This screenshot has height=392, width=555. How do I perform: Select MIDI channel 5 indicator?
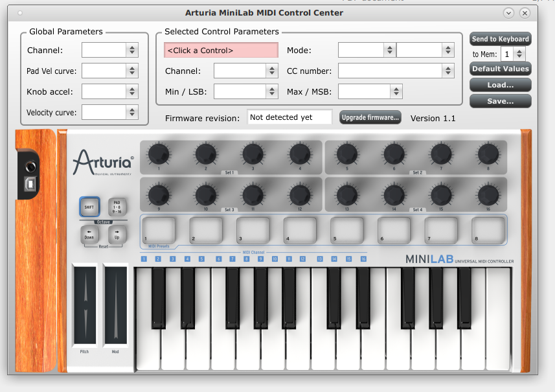tap(201, 259)
